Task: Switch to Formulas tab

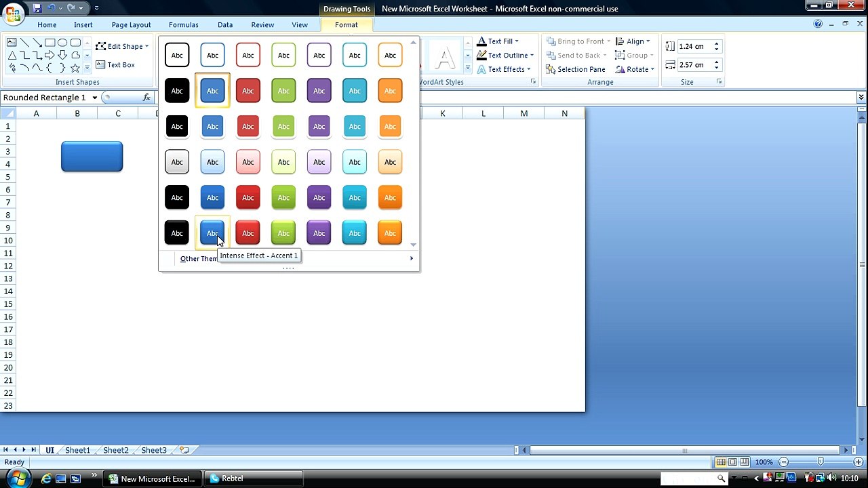Action: 184,24
